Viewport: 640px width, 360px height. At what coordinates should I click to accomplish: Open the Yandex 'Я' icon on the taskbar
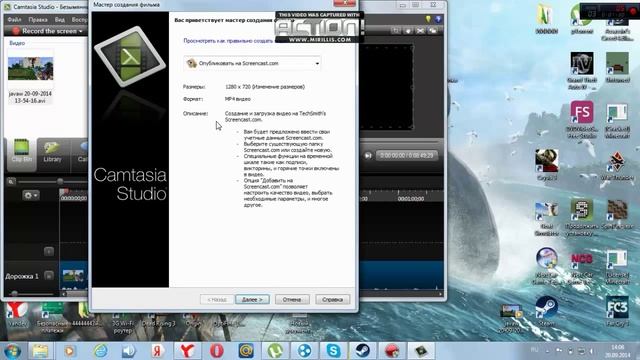158,351
